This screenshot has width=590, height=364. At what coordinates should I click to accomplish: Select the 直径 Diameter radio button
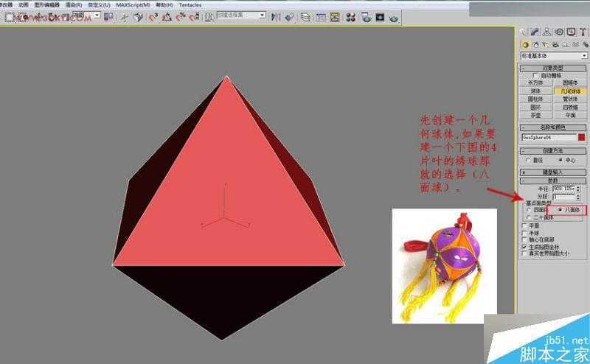click(x=528, y=160)
